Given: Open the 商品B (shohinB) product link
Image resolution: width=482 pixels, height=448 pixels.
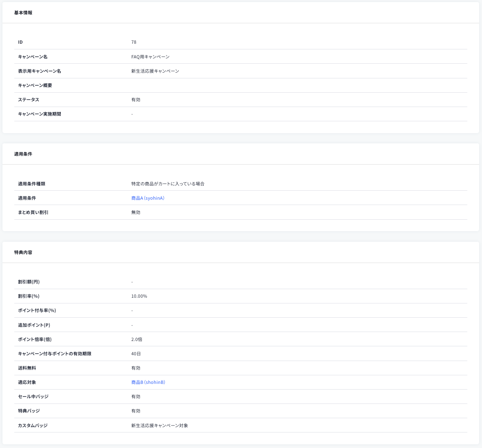Looking at the screenshot, I should pos(148,382).
